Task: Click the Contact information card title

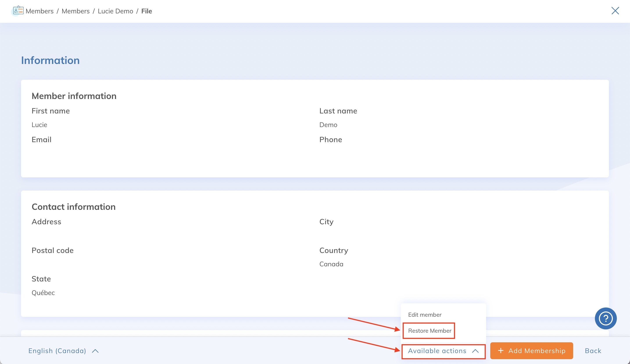Action: tap(73, 207)
